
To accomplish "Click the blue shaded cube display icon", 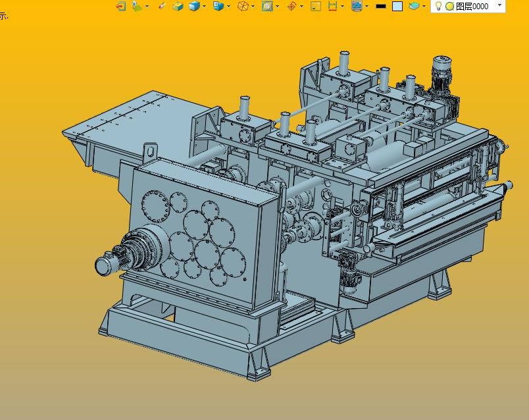I will (194, 6).
